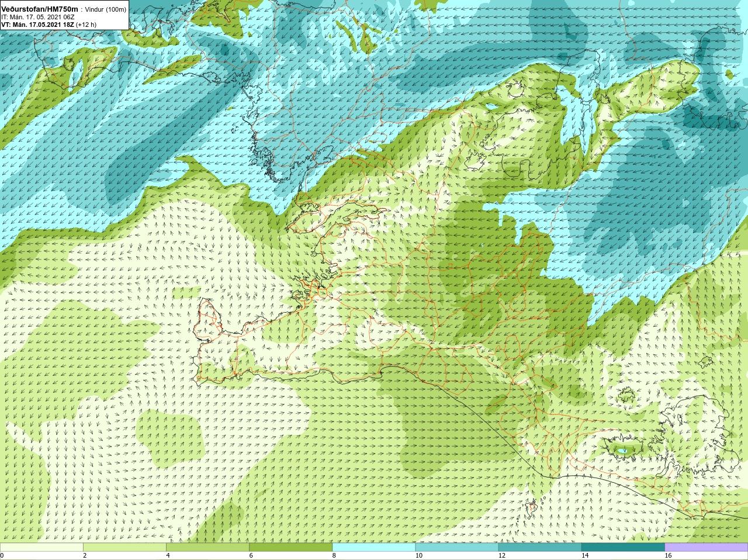Click the legend scale value "16"

coord(668,555)
